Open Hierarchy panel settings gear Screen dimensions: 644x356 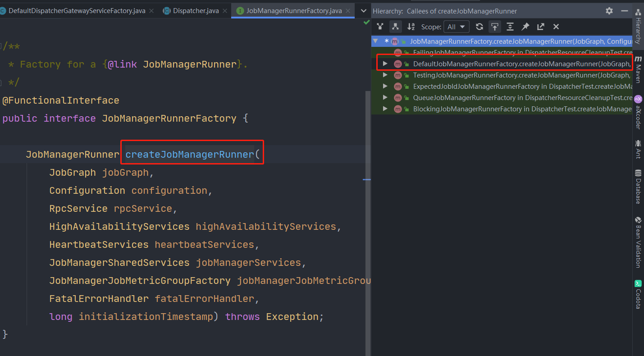tap(609, 11)
